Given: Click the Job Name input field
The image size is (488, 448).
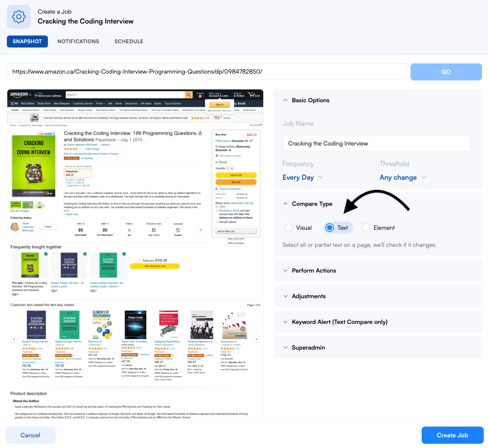Looking at the screenshot, I should (x=376, y=143).
